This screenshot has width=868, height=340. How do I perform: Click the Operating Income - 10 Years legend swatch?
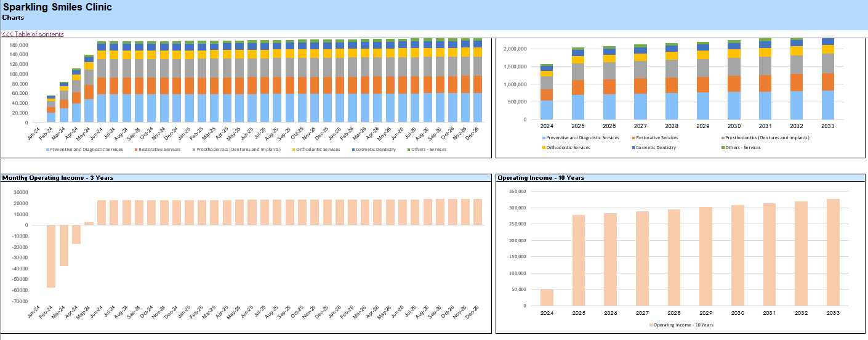(x=650, y=325)
